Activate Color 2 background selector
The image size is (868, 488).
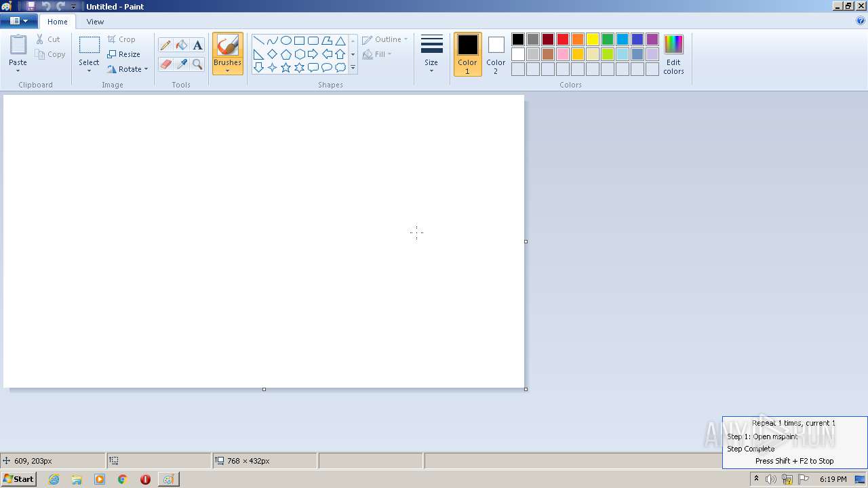[496, 54]
